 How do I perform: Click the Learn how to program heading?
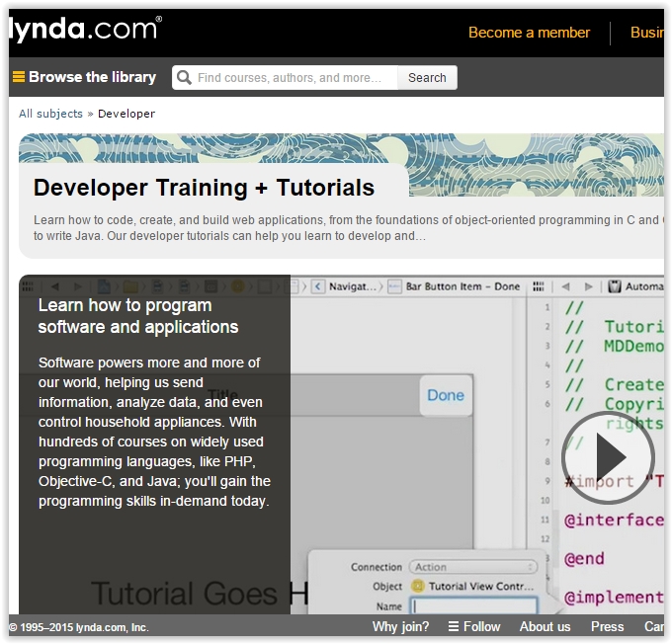point(138,316)
